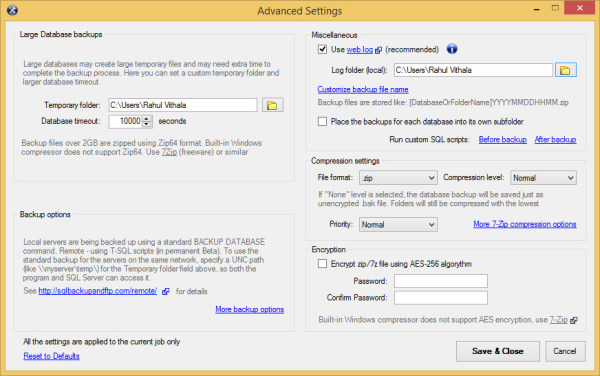Screen dimensions: 600x376
Task: Open the sqlbackupandftp.com/remote/ link
Action: 98,291
